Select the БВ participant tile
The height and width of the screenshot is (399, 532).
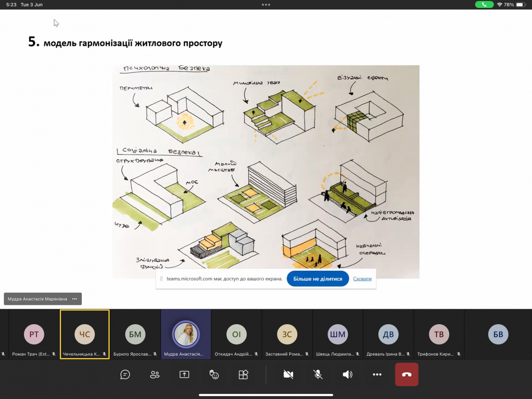pyautogui.click(x=498, y=334)
